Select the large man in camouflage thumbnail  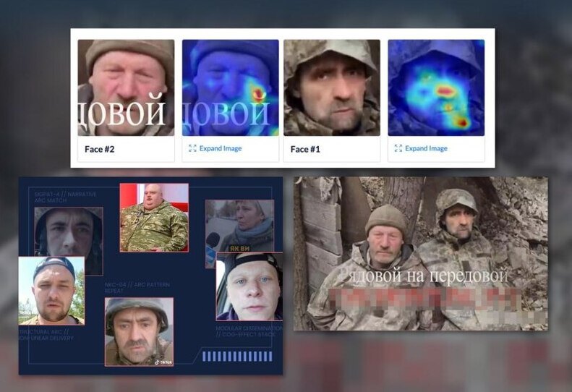point(153,217)
